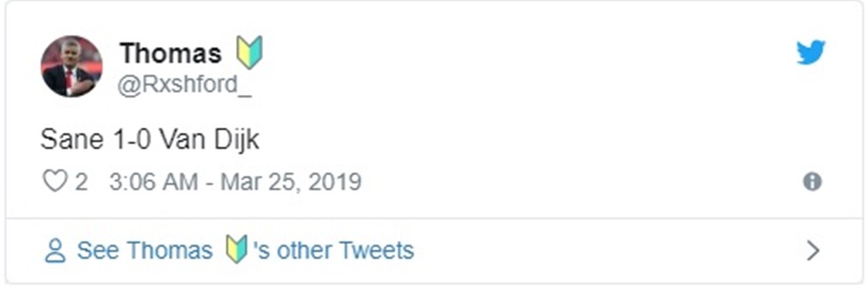Viewport: 868px width, 297px height.
Task: Click the person silhouette icon in footer
Action: [55, 251]
